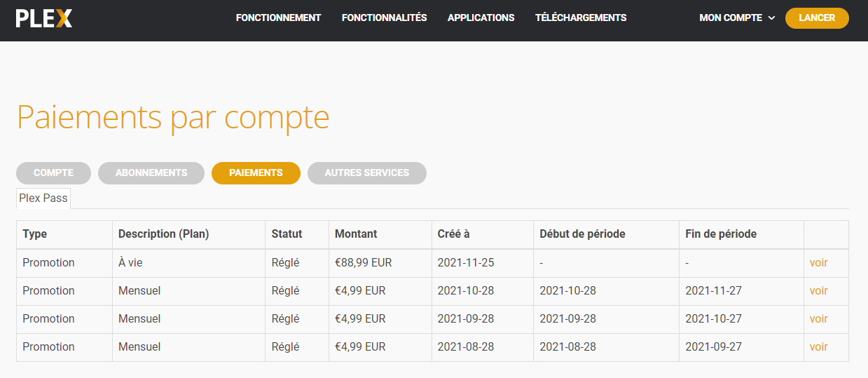Click the Montant column header
The height and width of the screenshot is (378, 868).
click(x=356, y=234)
